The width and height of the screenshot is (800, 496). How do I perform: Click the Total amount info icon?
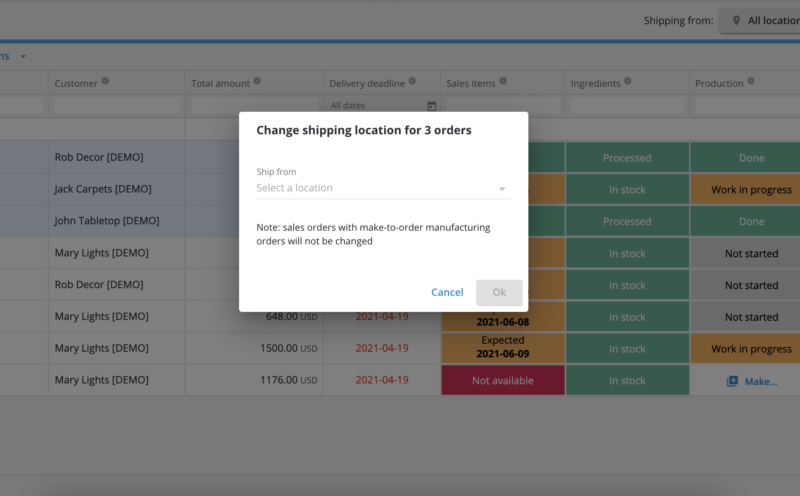tap(257, 81)
